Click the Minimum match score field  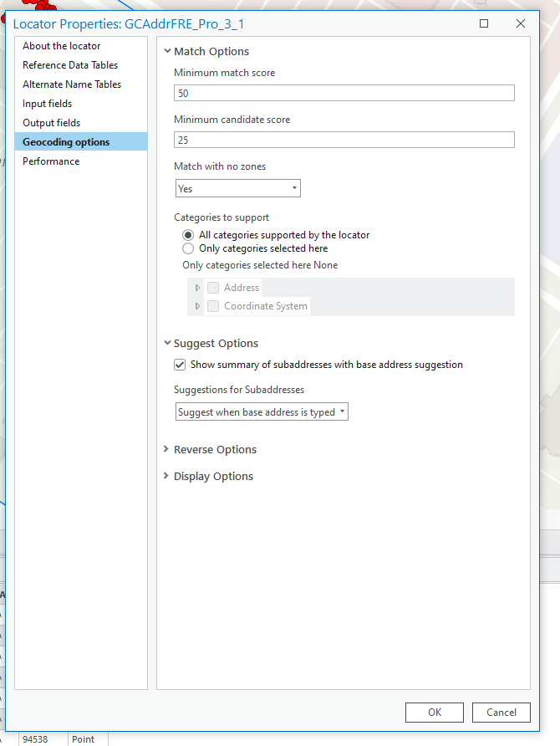(344, 93)
